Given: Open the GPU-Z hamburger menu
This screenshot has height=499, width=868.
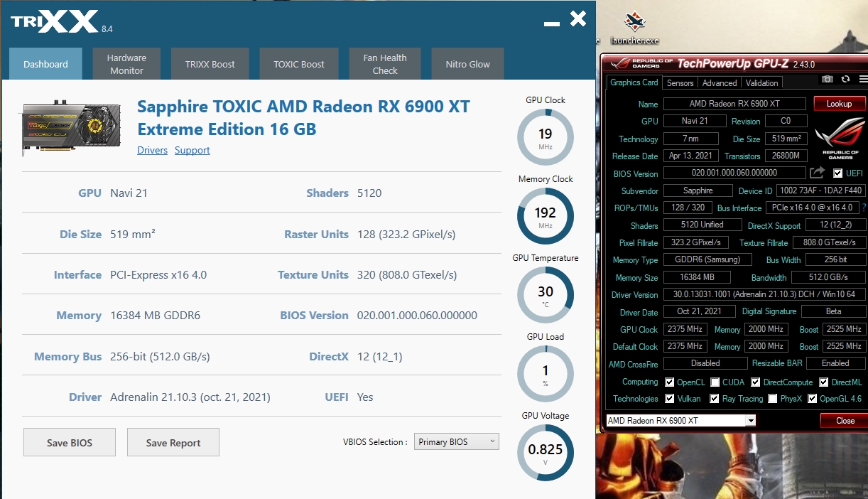Looking at the screenshot, I should (862, 79).
